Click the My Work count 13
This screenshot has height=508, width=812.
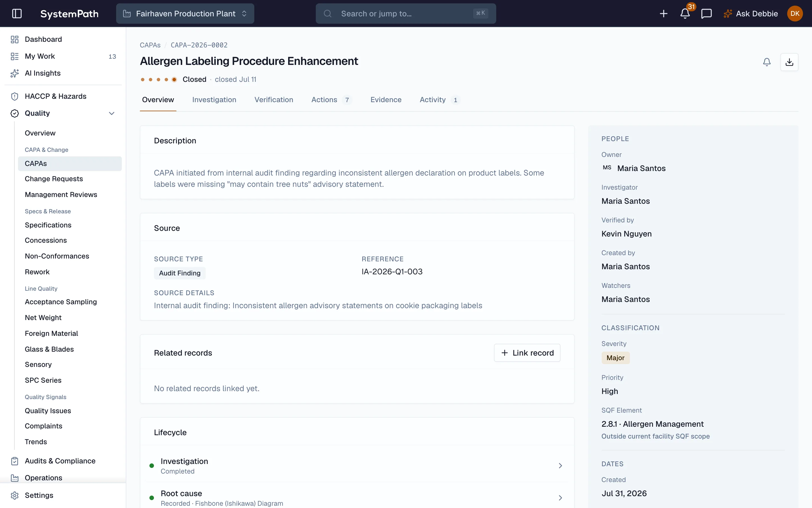[112, 56]
